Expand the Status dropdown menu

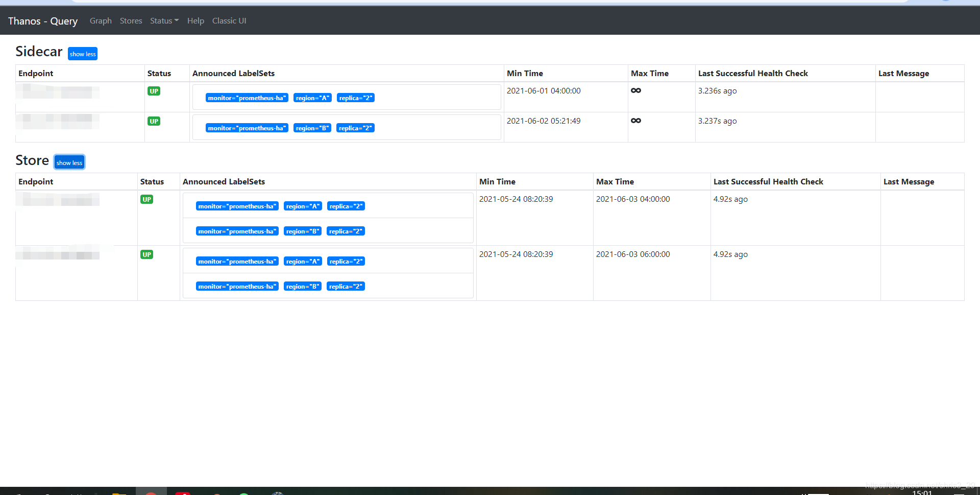(x=164, y=21)
